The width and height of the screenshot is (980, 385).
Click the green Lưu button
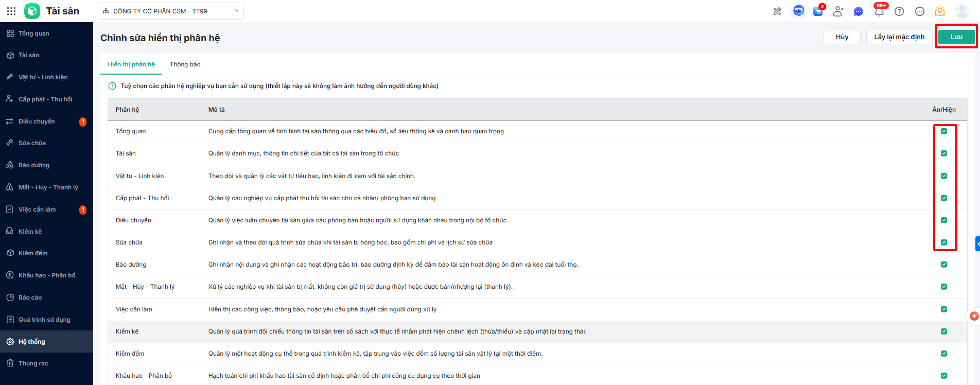[956, 37]
